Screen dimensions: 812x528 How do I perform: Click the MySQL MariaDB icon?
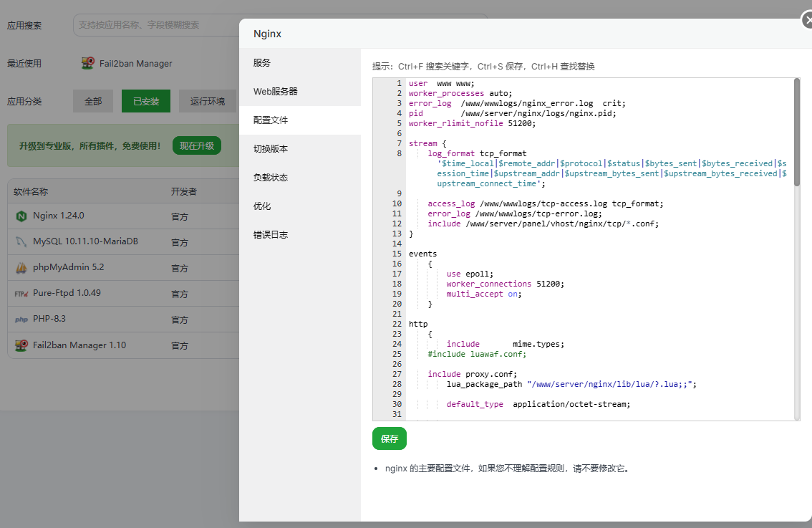pyautogui.click(x=21, y=241)
